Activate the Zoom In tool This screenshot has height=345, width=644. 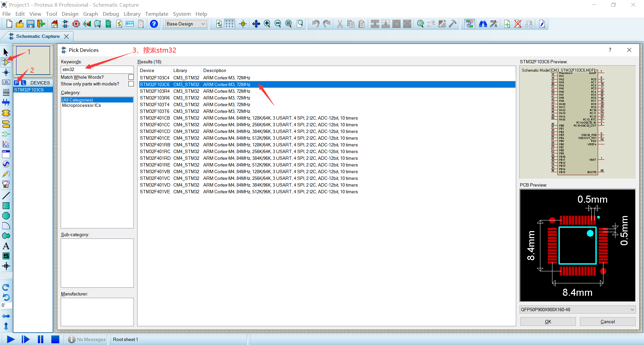pos(267,24)
